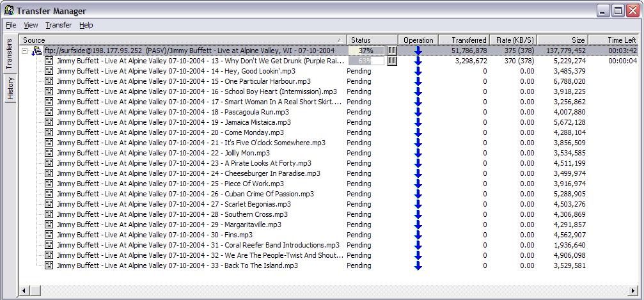The height and width of the screenshot is (300, 644).
Task: Select track 13 Why Don't We Get Drunk
Action: (x=200, y=61)
